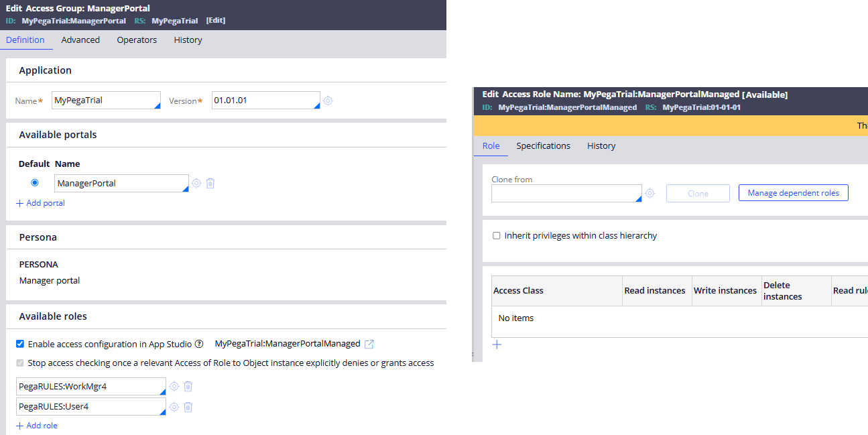
Task: Open Access Group History tab
Action: pos(188,40)
